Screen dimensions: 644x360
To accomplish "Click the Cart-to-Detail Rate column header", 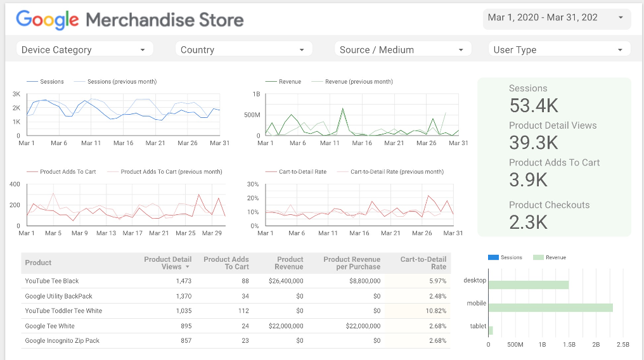I will (x=423, y=263).
